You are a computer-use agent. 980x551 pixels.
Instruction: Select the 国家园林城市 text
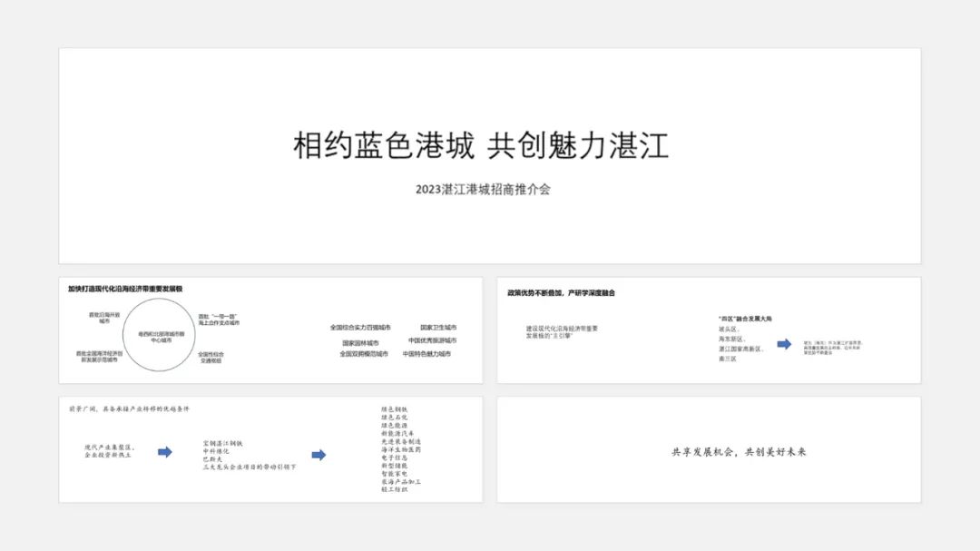pos(360,343)
